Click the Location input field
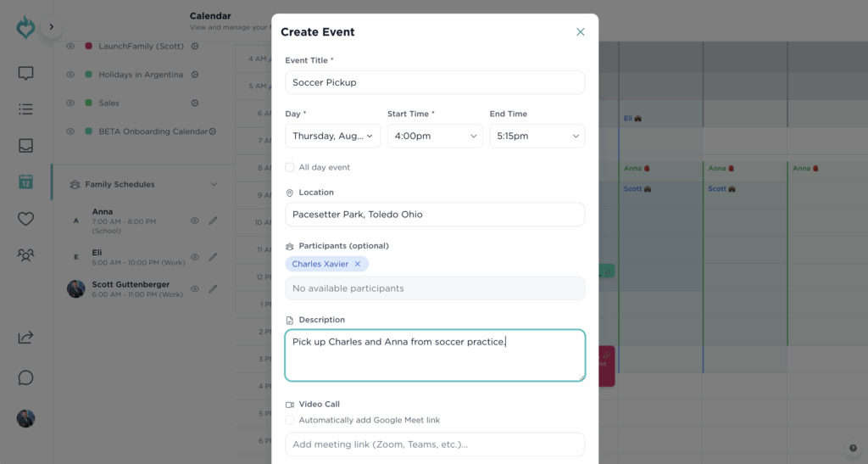The height and width of the screenshot is (464, 868). click(x=435, y=215)
